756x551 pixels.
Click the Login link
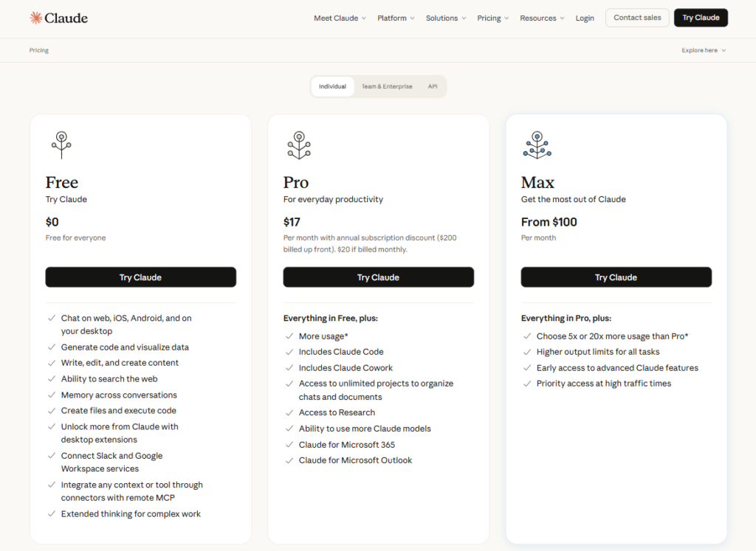(585, 18)
